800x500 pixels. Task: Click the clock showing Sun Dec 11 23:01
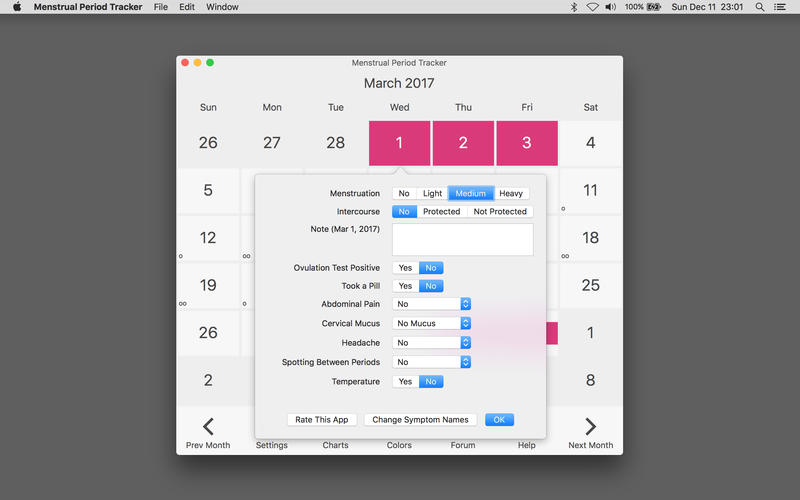707,7
